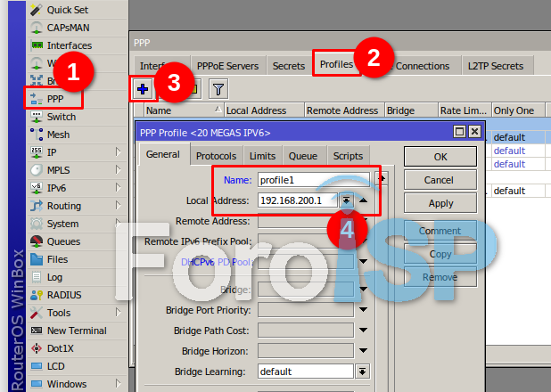Open the Files section

coord(57,259)
